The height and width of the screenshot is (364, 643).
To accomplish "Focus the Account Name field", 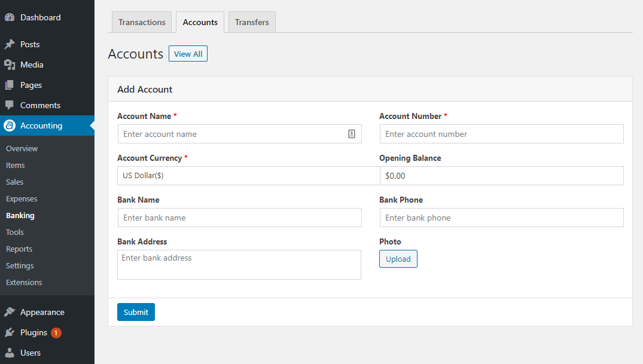I will (239, 134).
